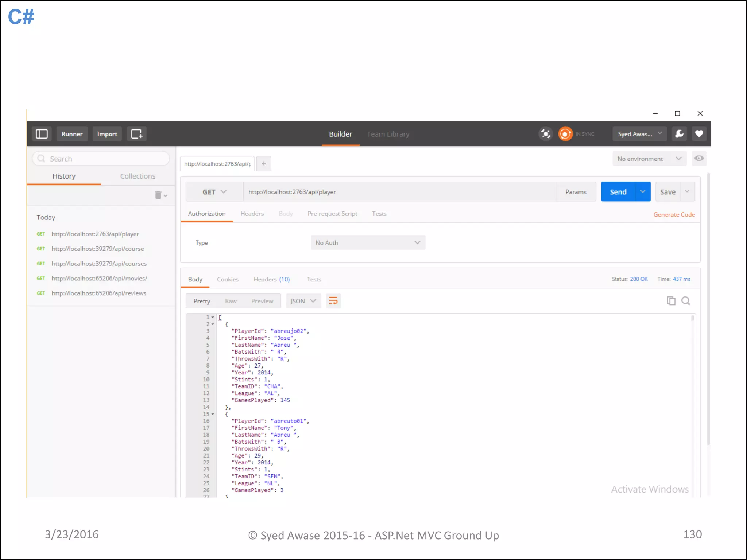The image size is (747, 560).
Task: Click the Save button
Action: (x=668, y=192)
